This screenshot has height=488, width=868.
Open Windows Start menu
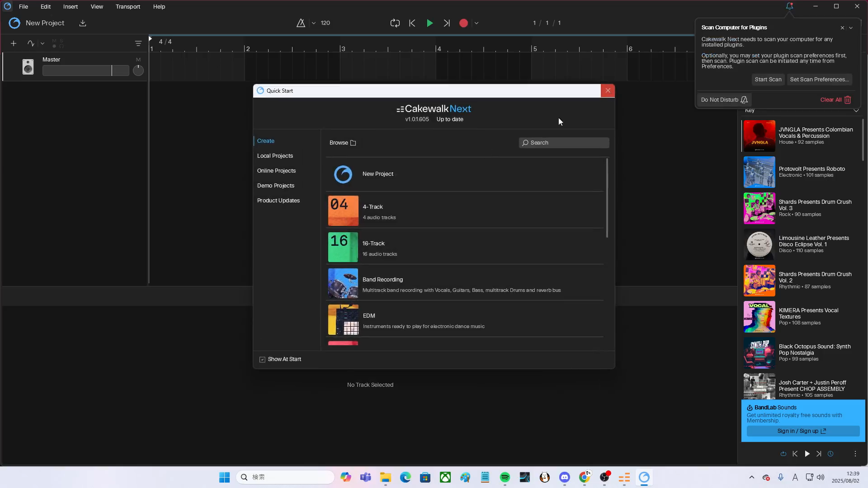pos(224,478)
